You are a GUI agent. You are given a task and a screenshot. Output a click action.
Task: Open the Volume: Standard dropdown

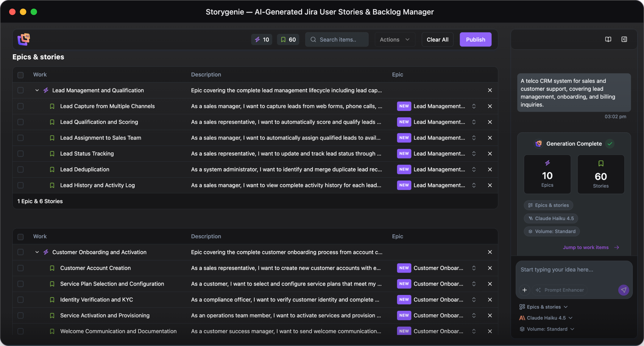point(546,329)
